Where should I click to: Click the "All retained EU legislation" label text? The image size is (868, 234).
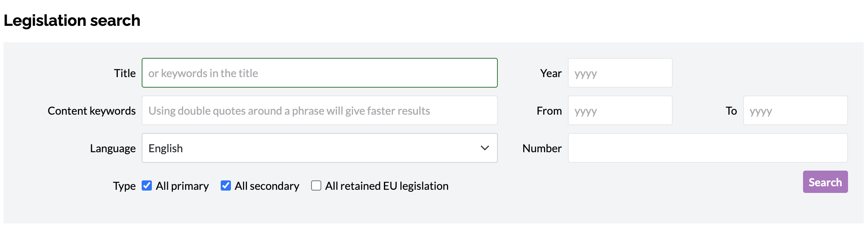pyautogui.click(x=387, y=186)
